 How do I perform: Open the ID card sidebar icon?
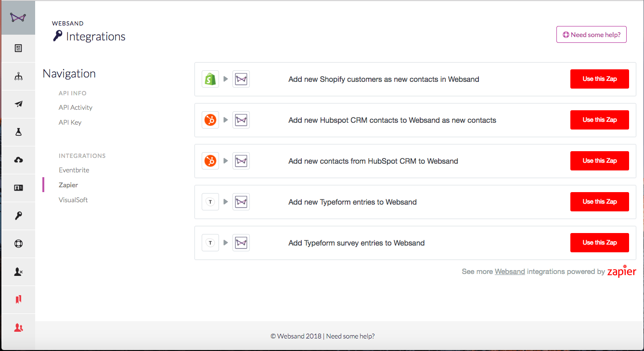(x=18, y=188)
